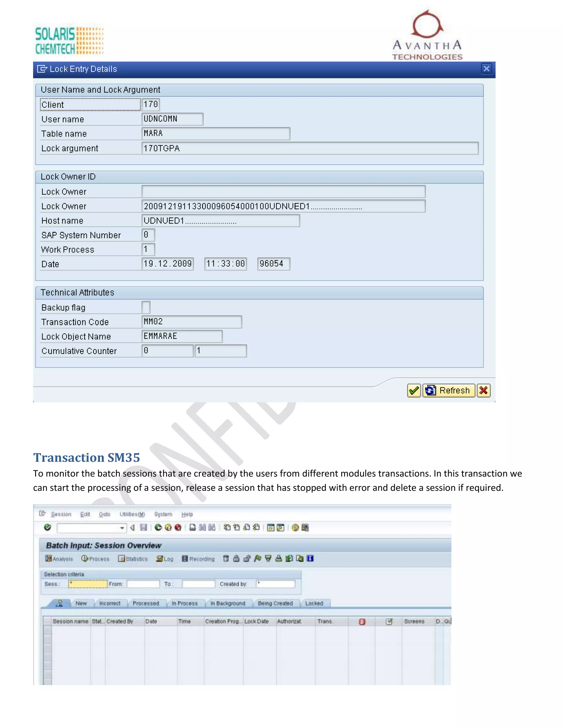
Task: Click the Customize Local Layout icon
Action: tap(305, 528)
